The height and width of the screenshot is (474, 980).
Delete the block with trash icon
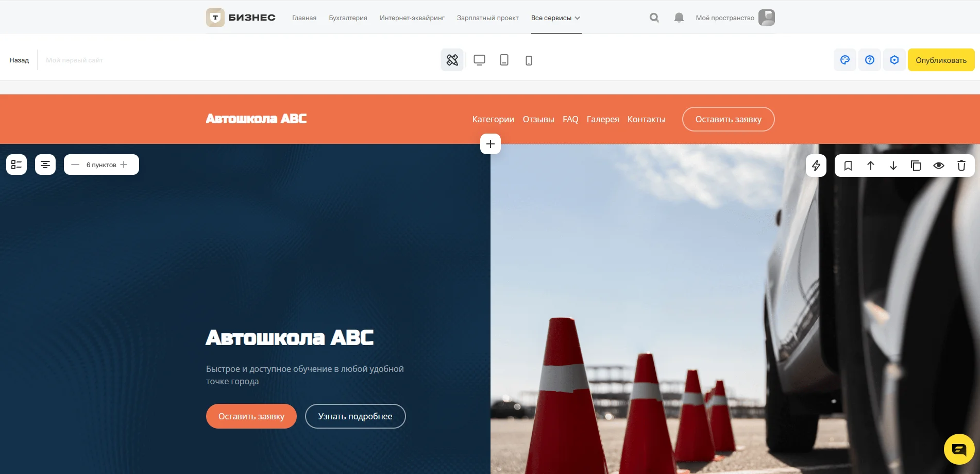(x=961, y=166)
